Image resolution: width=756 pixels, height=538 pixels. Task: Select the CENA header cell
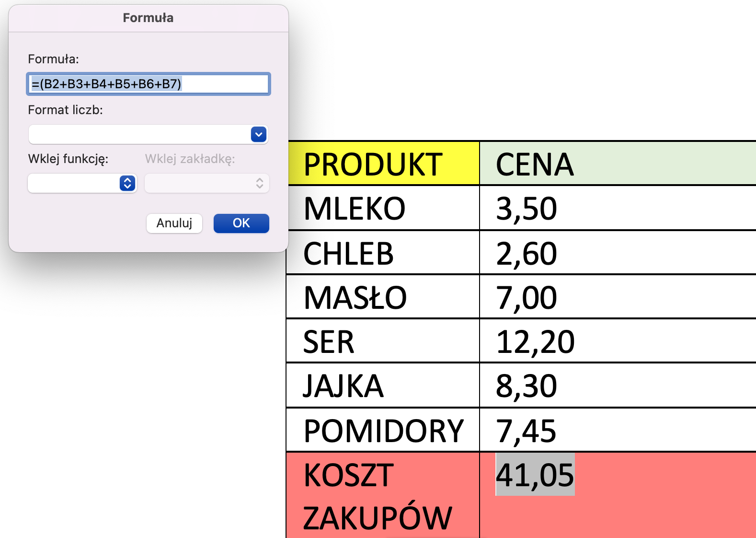(x=618, y=164)
